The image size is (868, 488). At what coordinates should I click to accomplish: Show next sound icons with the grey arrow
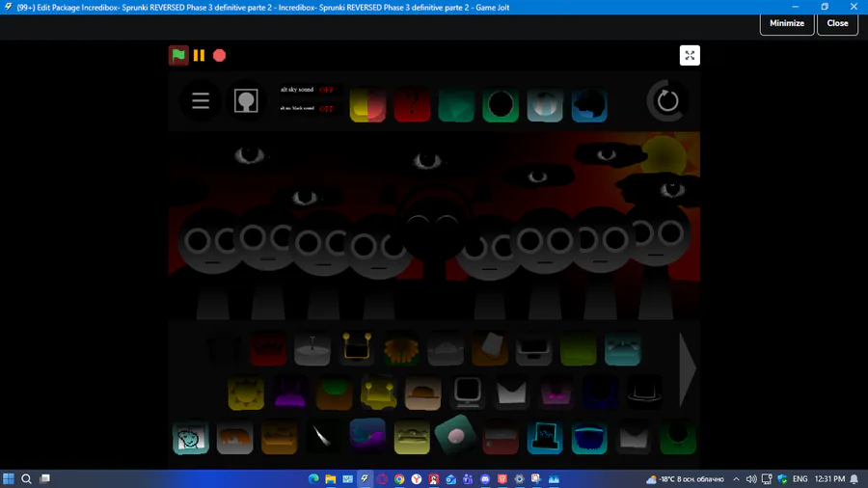pos(688,368)
